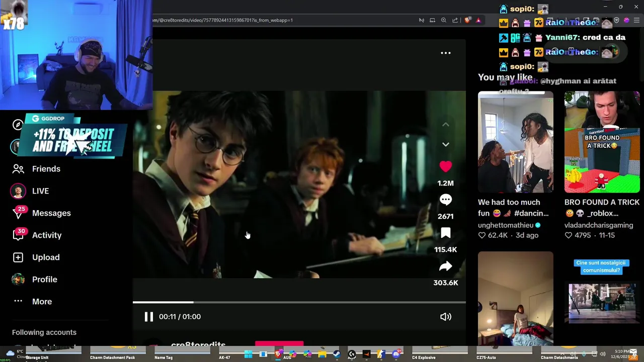Screen dimensions: 644x362
Task: Open unghettomathieu creator link
Action: point(506,225)
